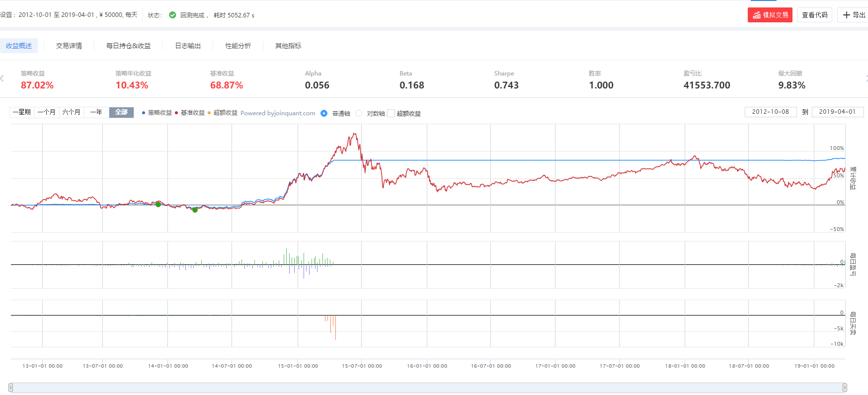Click the 盈亏比 value 41553.700
The height and width of the screenshot is (395, 868).
point(707,85)
